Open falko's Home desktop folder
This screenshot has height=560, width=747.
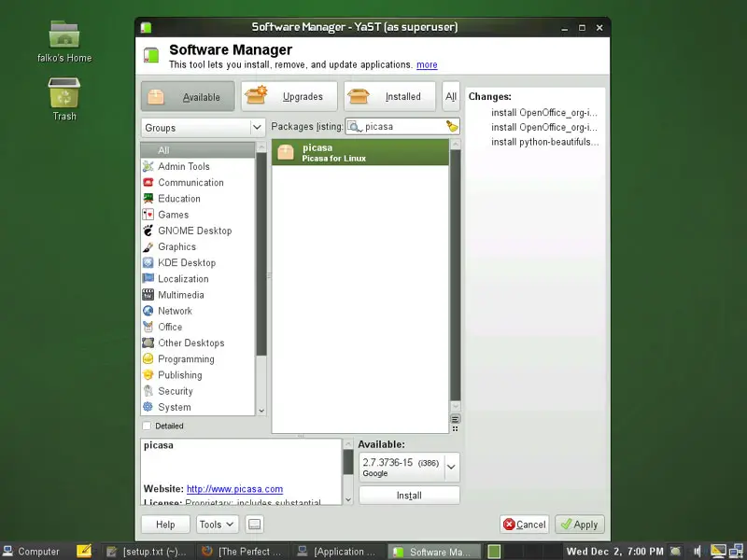tap(64, 42)
